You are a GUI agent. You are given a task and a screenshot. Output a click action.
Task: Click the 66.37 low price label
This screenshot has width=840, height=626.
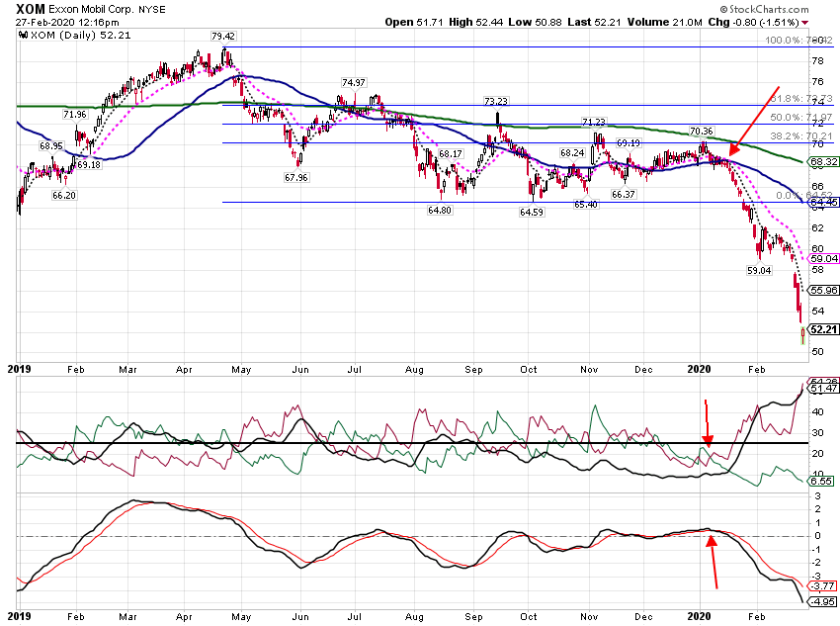pos(623,194)
